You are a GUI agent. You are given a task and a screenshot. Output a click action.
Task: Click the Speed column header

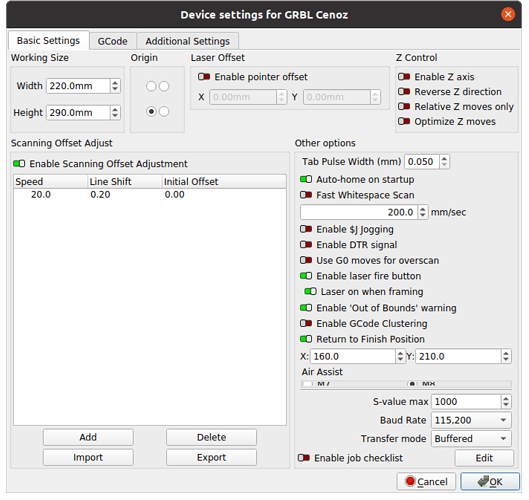51,182
